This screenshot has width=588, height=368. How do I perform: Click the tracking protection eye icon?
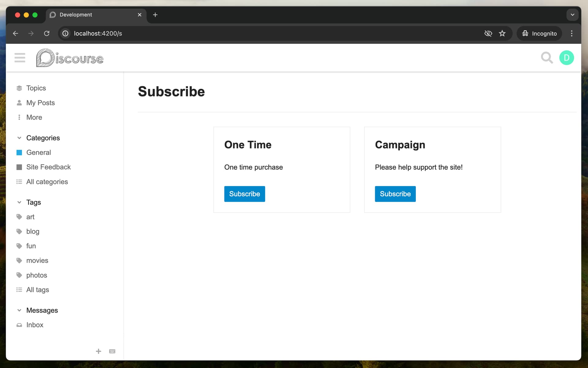pos(488,33)
